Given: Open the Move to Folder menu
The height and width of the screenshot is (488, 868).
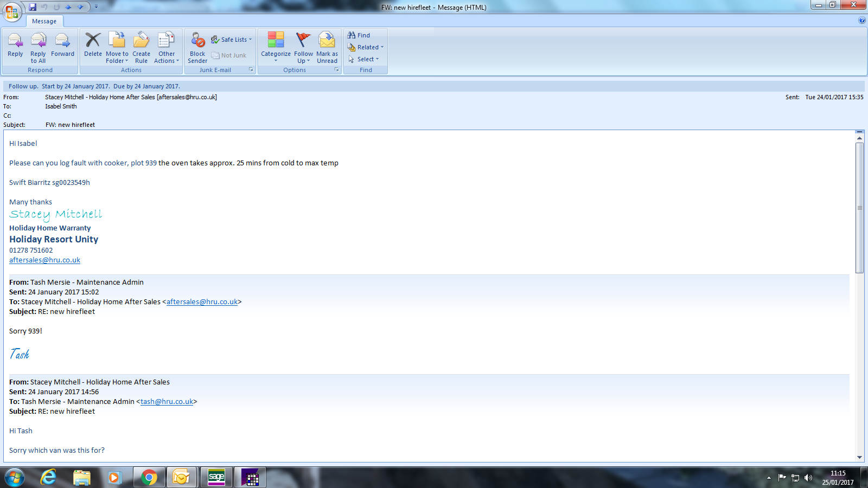Looking at the screenshot, I should pos(117,48).
